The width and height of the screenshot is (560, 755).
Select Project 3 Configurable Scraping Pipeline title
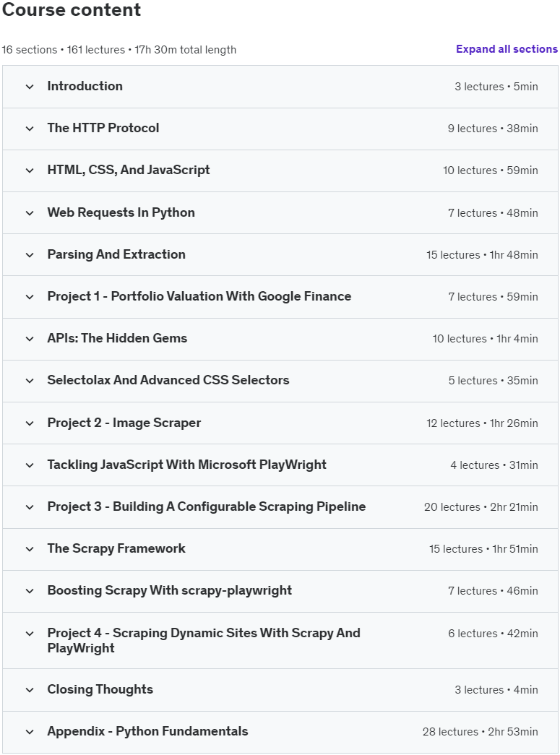[x=207, y=506]
